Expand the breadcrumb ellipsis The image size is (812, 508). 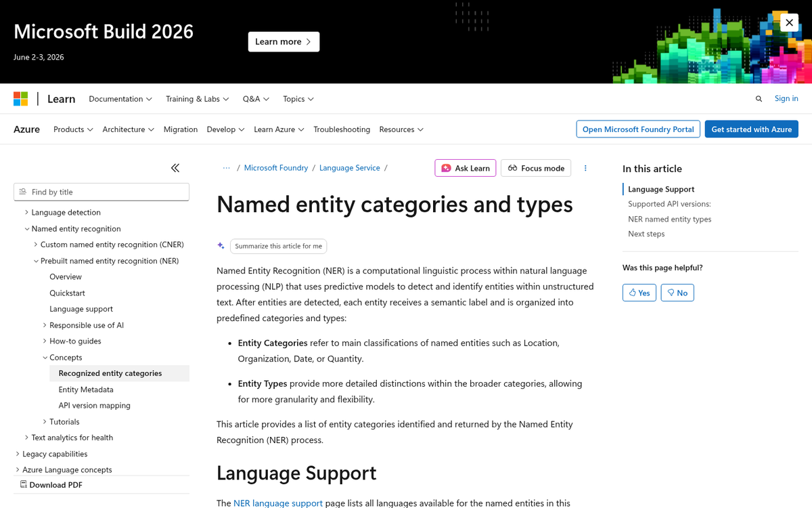226,168
